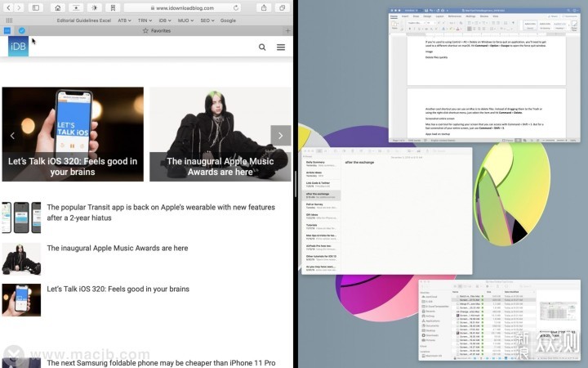
Task: Open the font name box in Word
Action: (416, 23)
